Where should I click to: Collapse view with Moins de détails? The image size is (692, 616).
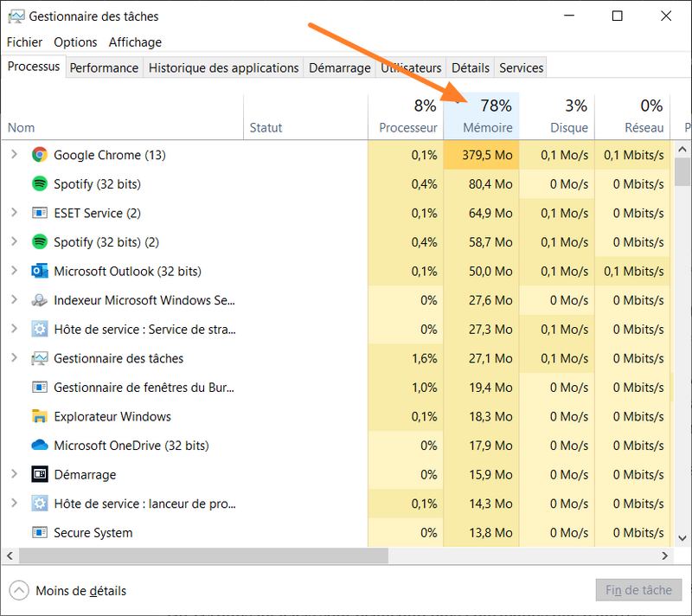point(68,591)
